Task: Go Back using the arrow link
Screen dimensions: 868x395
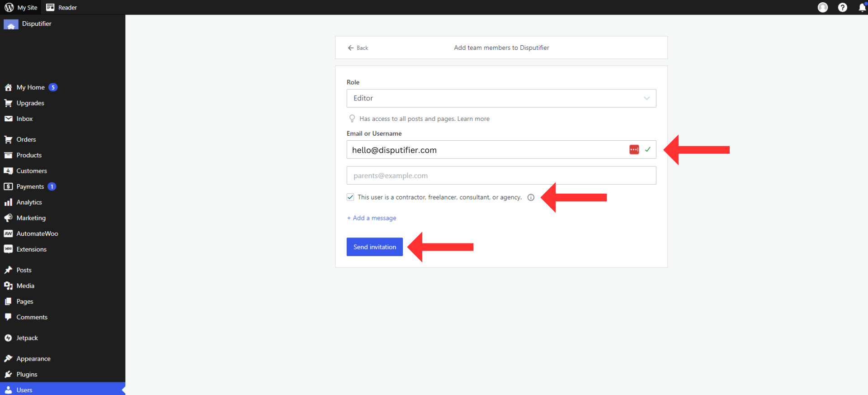Action: (x=358, y=48)
